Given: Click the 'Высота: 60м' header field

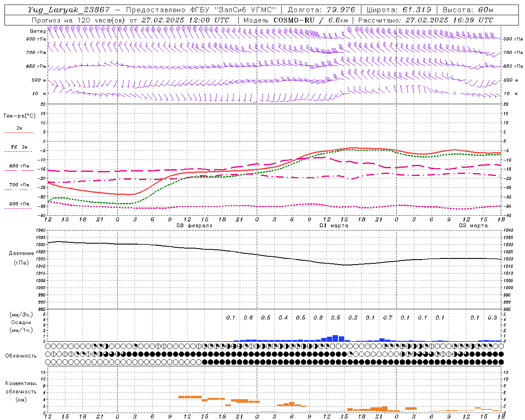Looking at the screenshot, I should click(468, 10).
